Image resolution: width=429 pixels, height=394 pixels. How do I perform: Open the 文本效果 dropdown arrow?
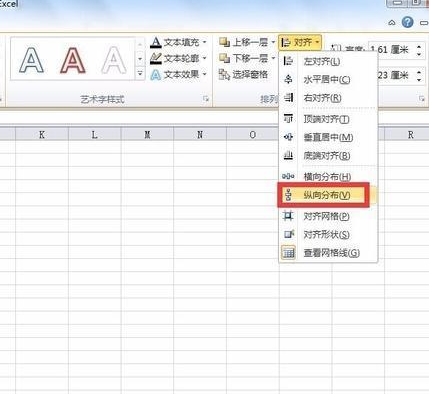[x=204, y=74]
